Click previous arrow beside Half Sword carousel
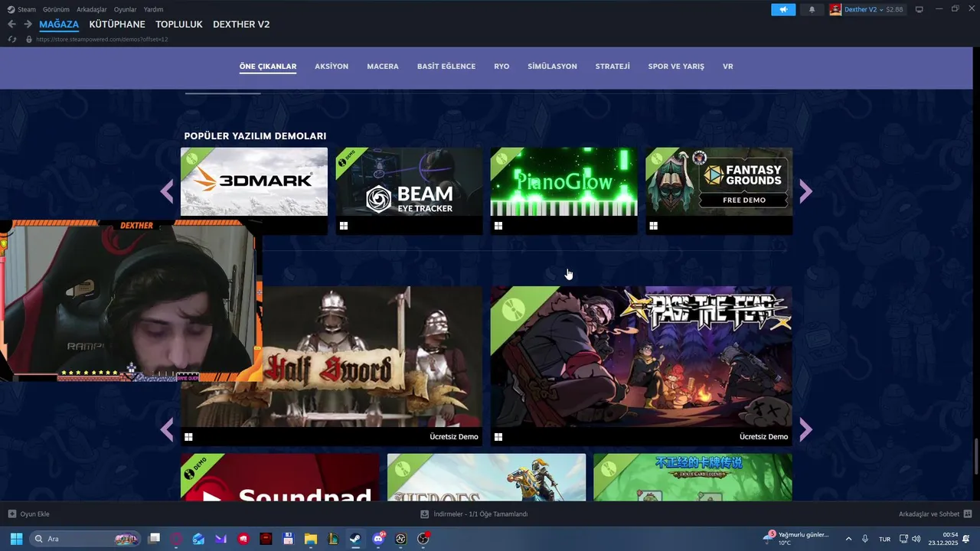This screenshot has width=980, height=551. (167, 430)
